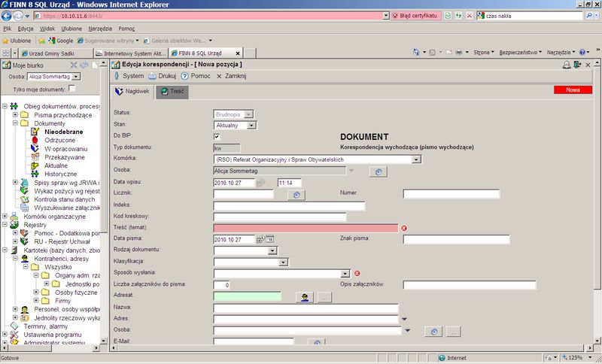
Task: Open the W opracowaniu documents folder
Action: pyautogui.click(x=65, y=149)
